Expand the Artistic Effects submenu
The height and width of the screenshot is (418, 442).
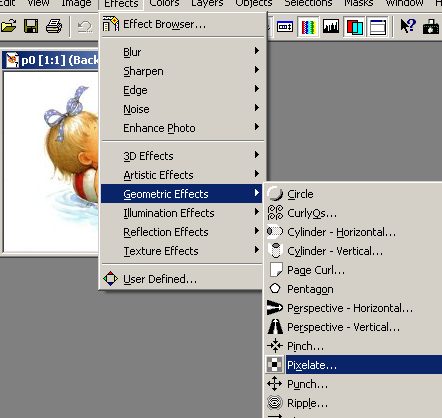pos(182,175)
